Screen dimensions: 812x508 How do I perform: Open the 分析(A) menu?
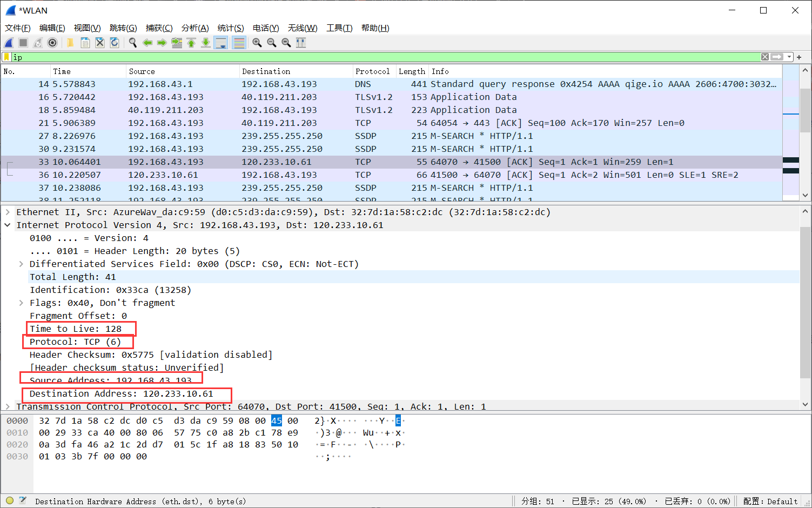(195, 28)
